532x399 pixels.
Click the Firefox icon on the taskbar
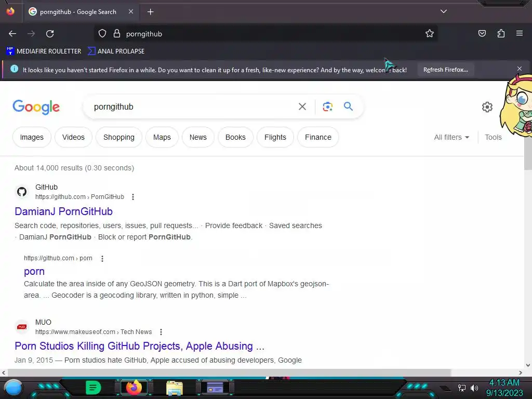pos(134,388)
